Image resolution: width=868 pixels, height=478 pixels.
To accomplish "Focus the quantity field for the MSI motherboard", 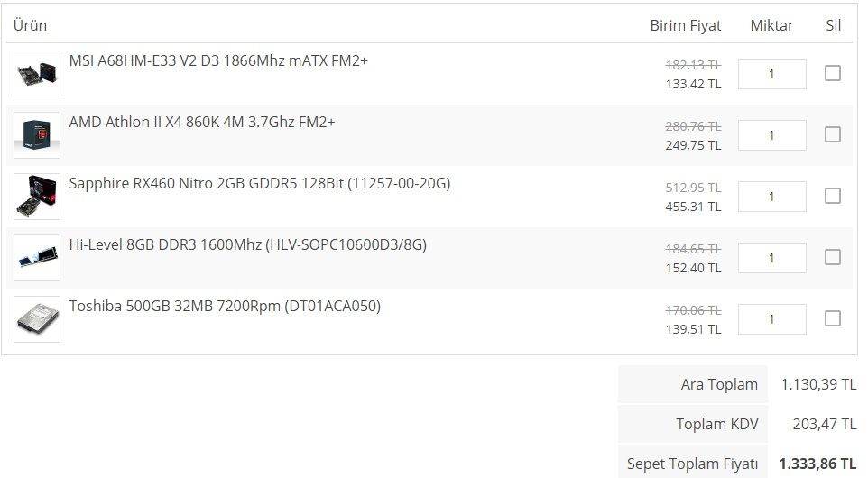I will click(x=772, y=74).
